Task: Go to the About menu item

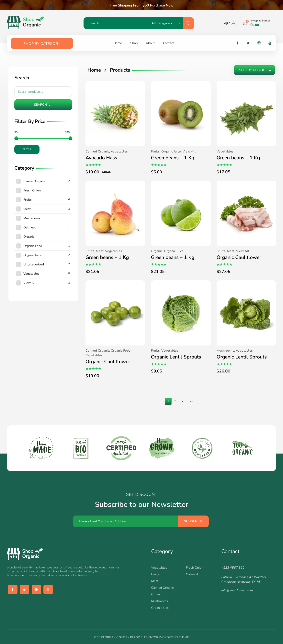Action: point(150,43)
